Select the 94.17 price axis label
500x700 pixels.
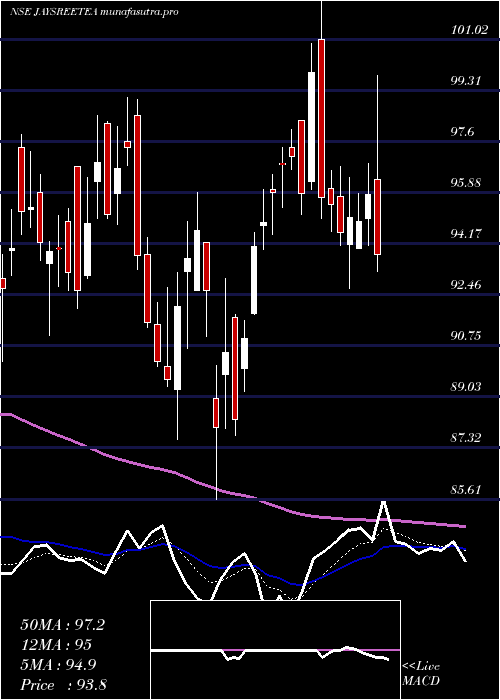coord(467,234)
